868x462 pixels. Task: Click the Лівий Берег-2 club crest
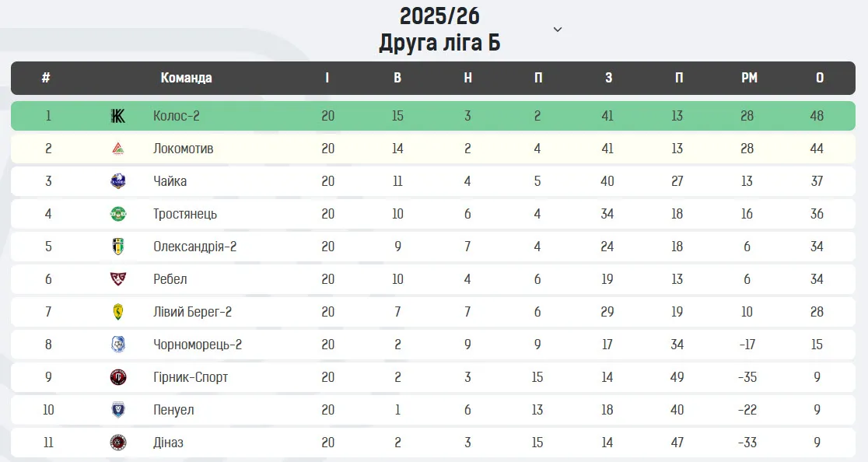tap(118, 312)
